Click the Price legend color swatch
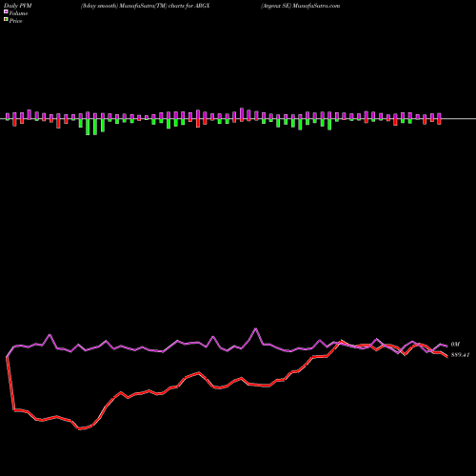Screen dimensions: 476x476 pos(6,20)
